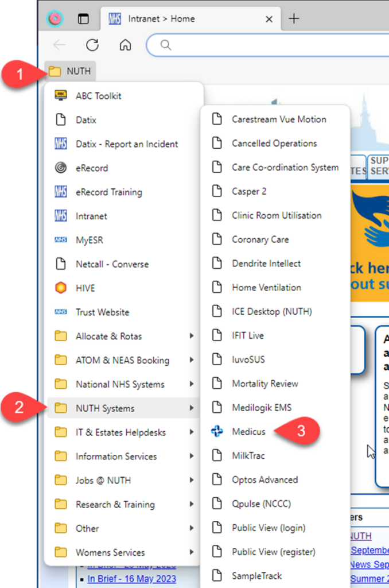Open Public View (login)
Image resolution: width=389 pixels, height=588 pixels.
pos(275,527)
